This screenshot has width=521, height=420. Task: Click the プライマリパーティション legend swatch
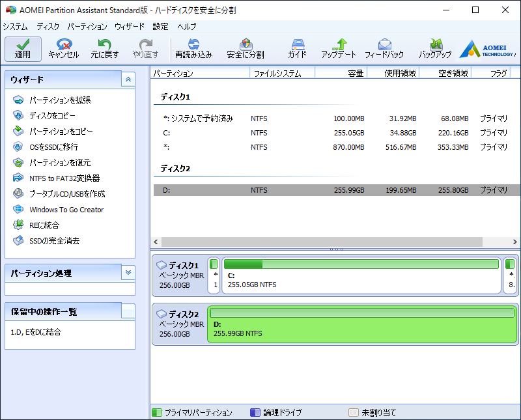tap(156, 412)
